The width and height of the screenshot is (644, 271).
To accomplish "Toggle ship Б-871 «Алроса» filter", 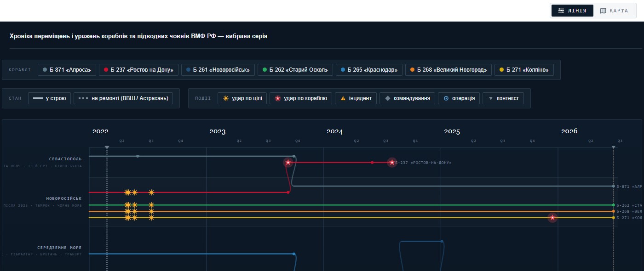I will click(67, 70).
